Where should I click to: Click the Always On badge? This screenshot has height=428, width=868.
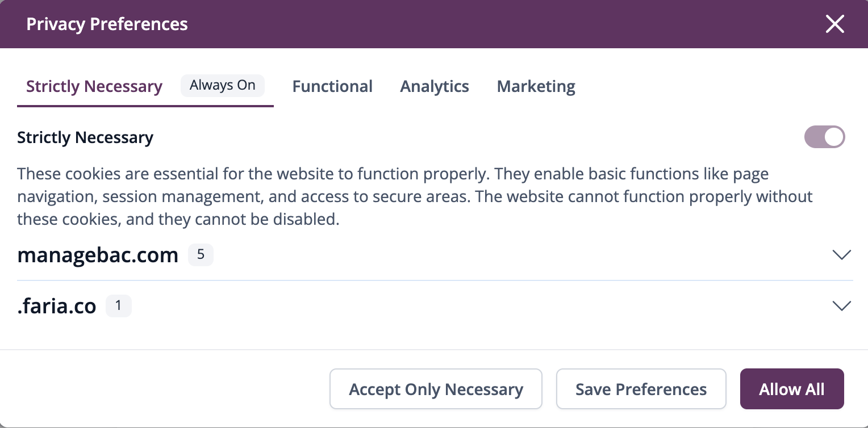[x=223, y=86]
